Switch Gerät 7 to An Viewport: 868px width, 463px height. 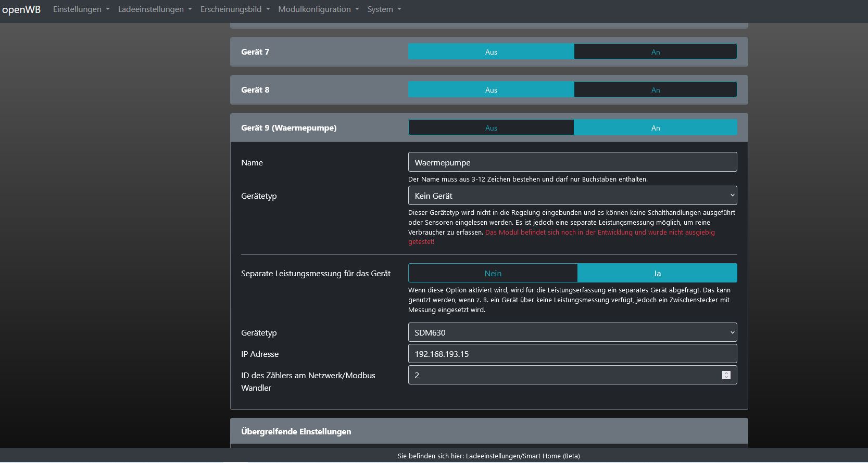(x=655, y=52)
